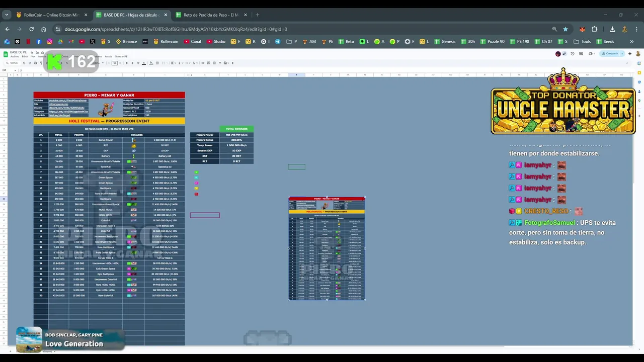The height and width of the screenshot is (362, 644).
Task: Open the horizontal align dropdown in toolbar
Action: point(174,63)
